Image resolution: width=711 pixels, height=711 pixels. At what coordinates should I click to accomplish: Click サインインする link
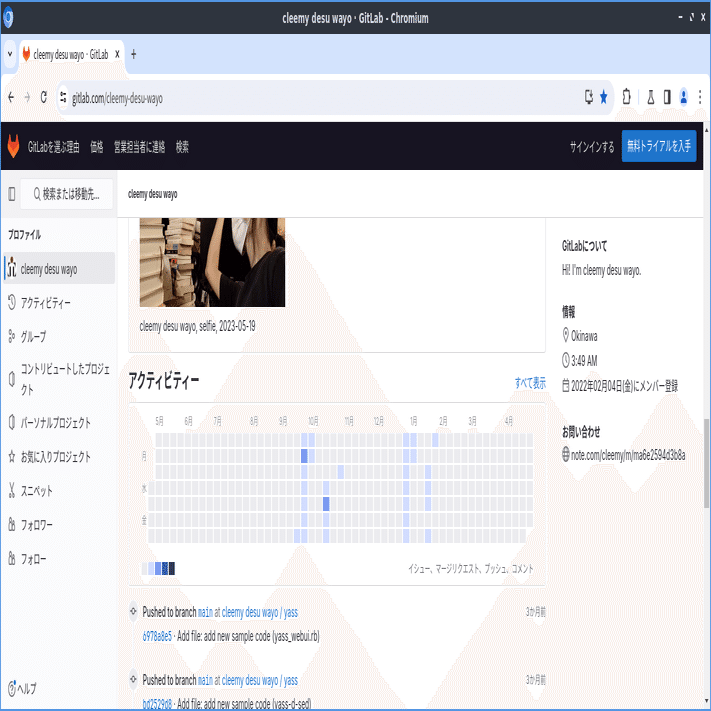pos(592,146)
